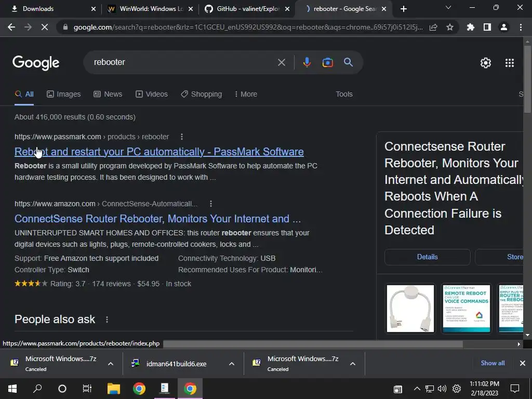Open the notification center icon
Screen dimensions: 532x399
515,389
